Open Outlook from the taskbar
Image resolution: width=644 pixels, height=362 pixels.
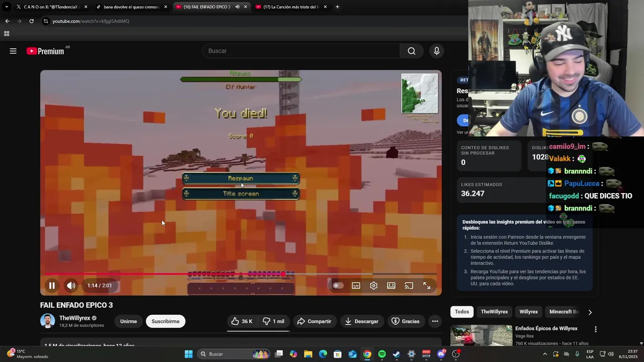pyautogui.click(x=353, y=354)
